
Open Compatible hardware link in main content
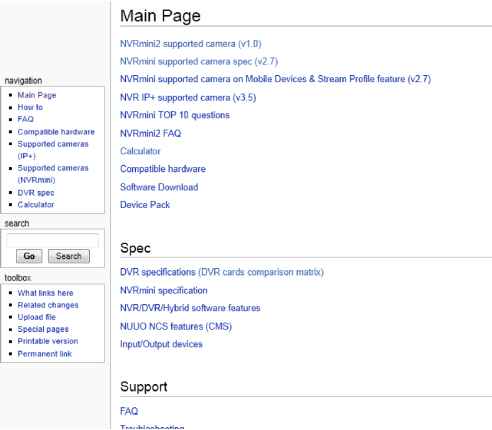click(163, 169)
